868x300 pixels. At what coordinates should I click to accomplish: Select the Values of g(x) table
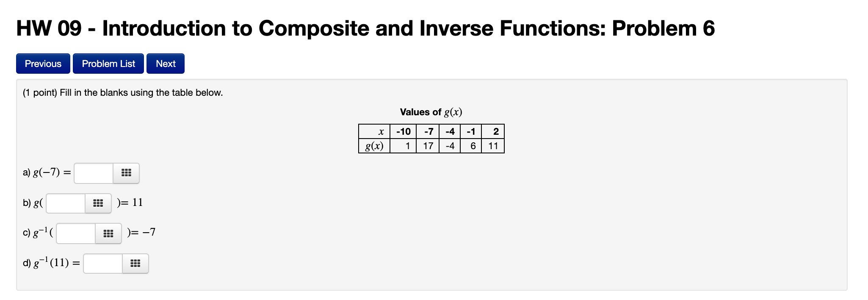pyautogui.click(x=431, y=138)
